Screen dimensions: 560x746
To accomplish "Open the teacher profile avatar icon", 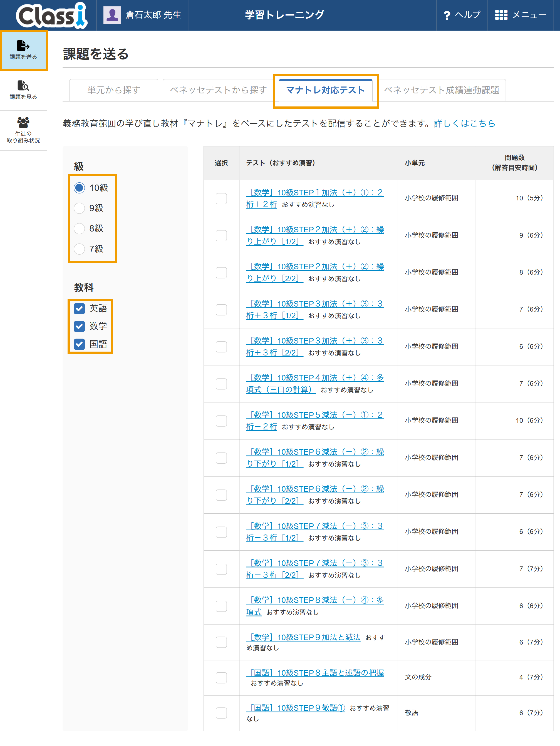I will (112, 15).
